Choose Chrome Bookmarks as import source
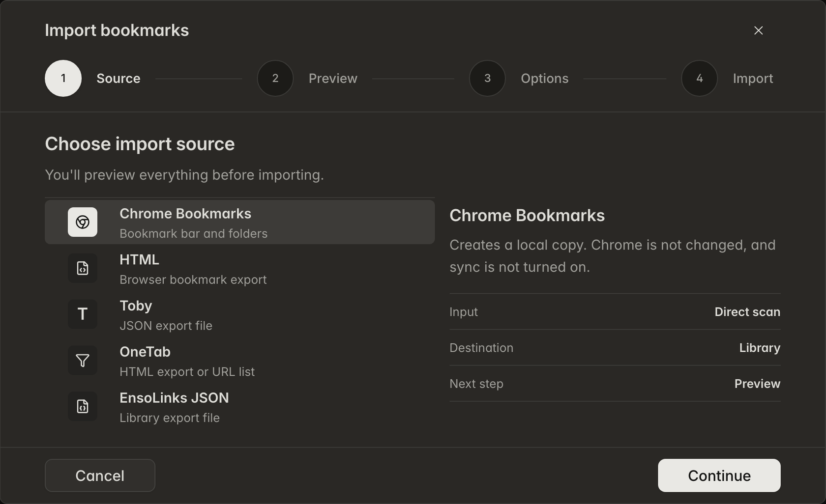Image resolution: width=826 pixels, height=504 pixels. pos(240,222)
